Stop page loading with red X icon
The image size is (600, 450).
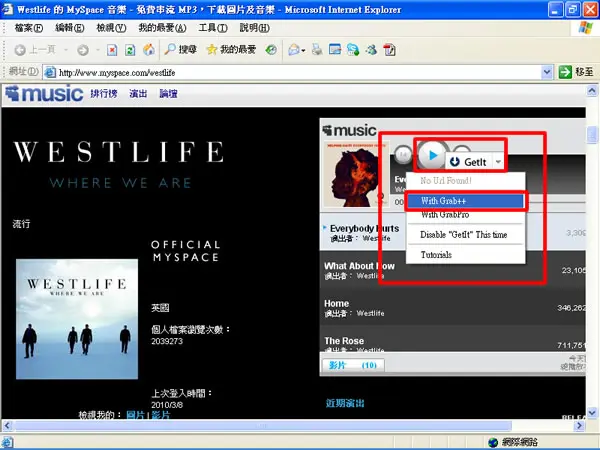[x=112, y=50]
